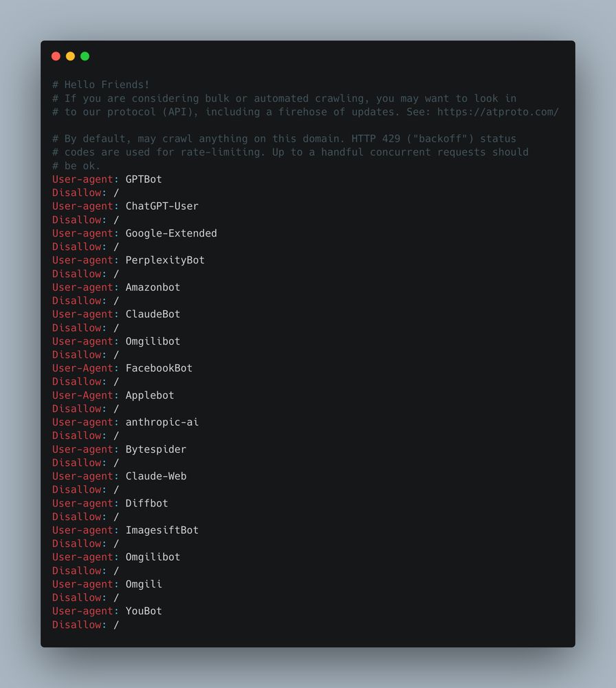
Task: Click the red traffic light button
Action: 56,56
